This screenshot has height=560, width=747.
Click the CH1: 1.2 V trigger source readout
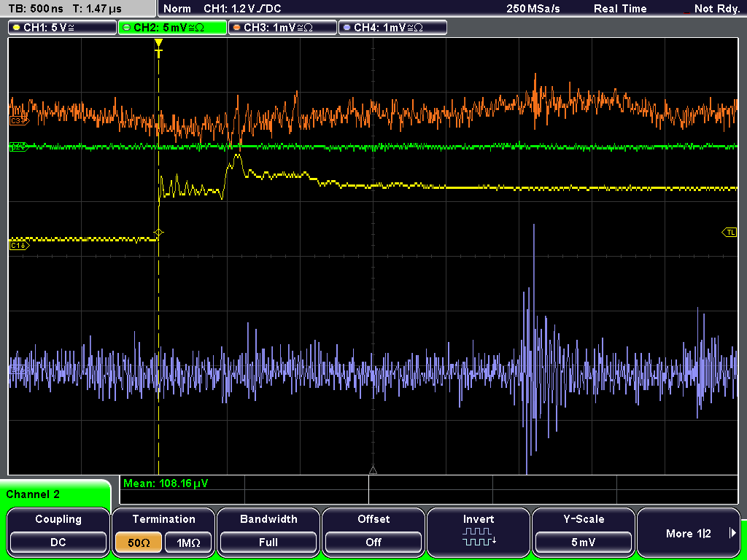pos(242,9)
